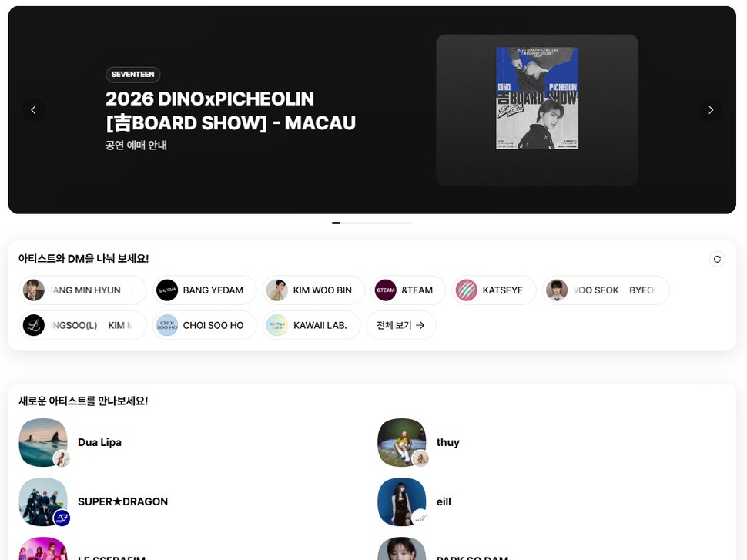Viewport: 747px width, 560px height.
Task: Click KATSEYE striped logo icon
Action: [467, 290]
